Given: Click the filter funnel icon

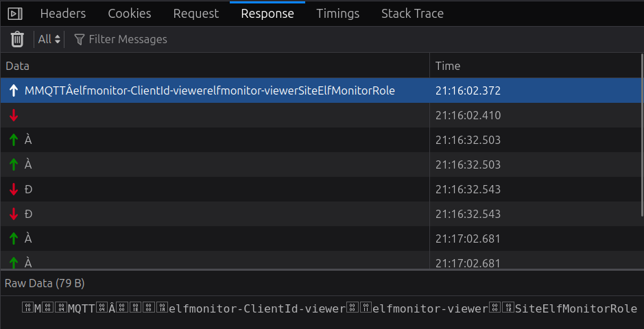Looking at the screenshot, I should click(x=79, y=40).
